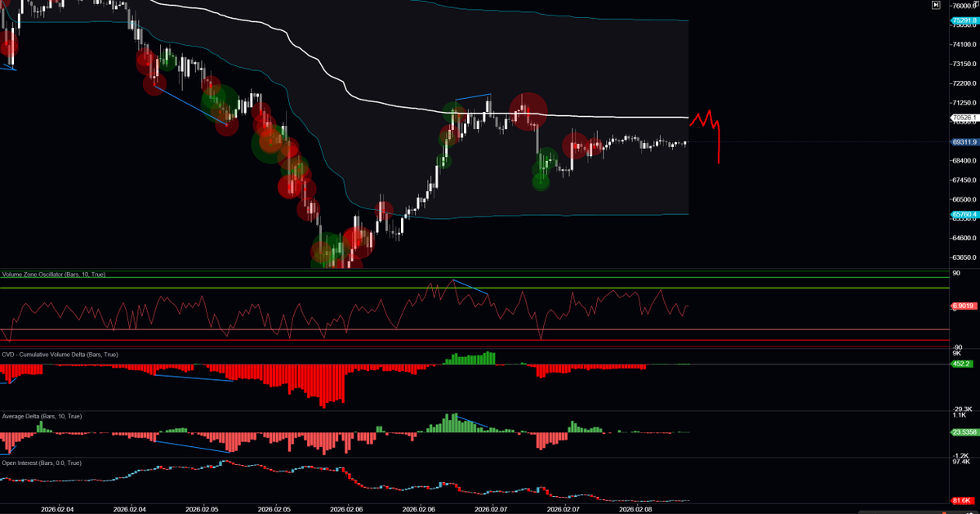
Task: Select the 2026.02.06 date label
Action: coord(348,507)
